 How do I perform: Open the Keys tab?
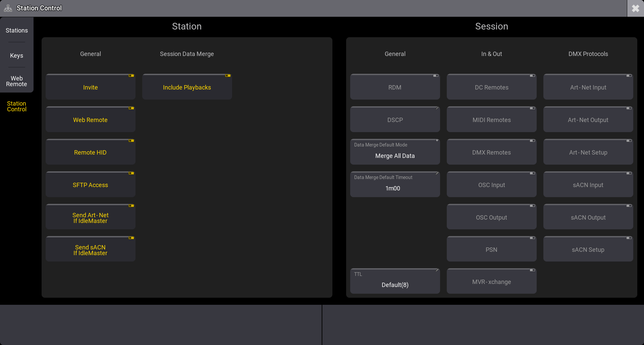(16, 55)
